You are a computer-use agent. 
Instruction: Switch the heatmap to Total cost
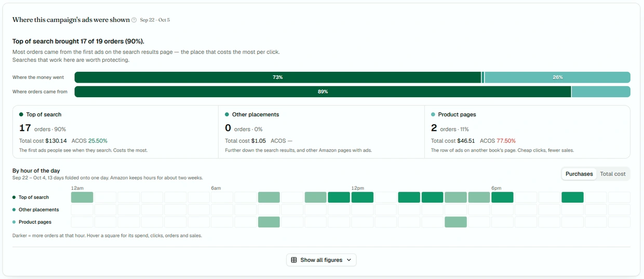point(612,174)
